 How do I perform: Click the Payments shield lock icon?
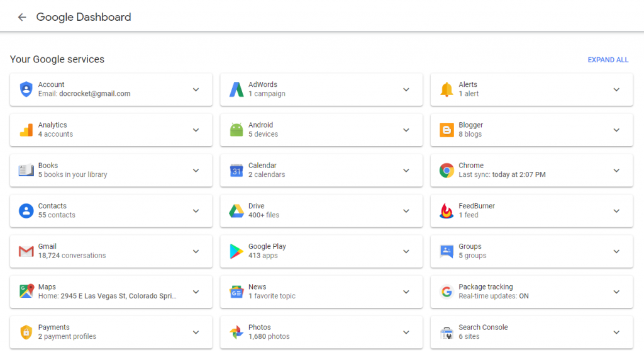[26, 332]
